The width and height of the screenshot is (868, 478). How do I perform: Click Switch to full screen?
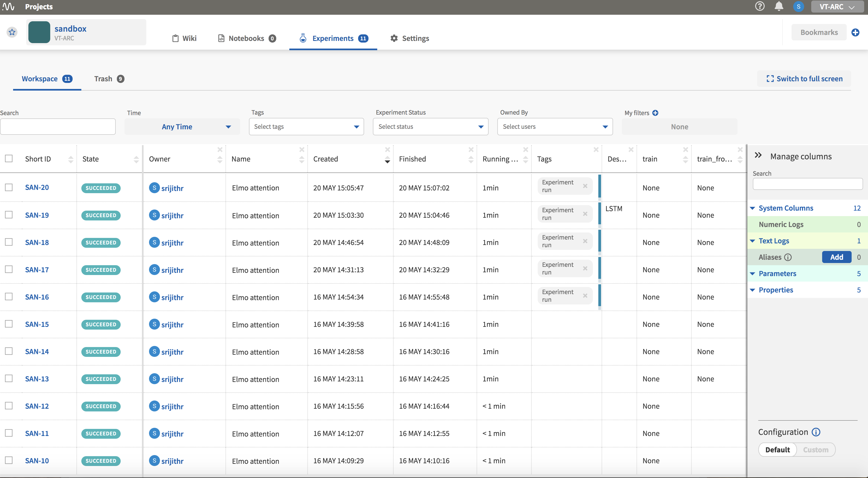[804, 79]
